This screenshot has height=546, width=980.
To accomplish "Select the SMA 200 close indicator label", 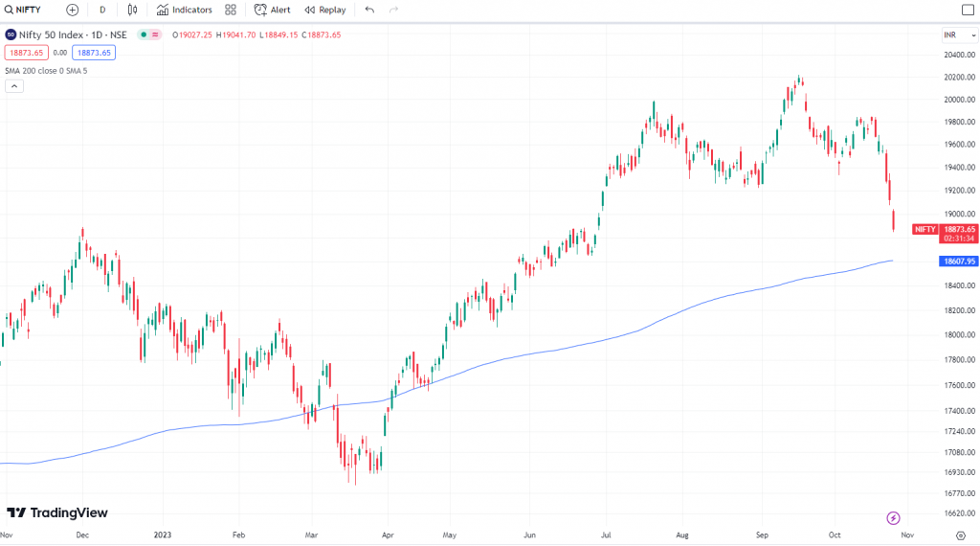I will pos(44,70).
